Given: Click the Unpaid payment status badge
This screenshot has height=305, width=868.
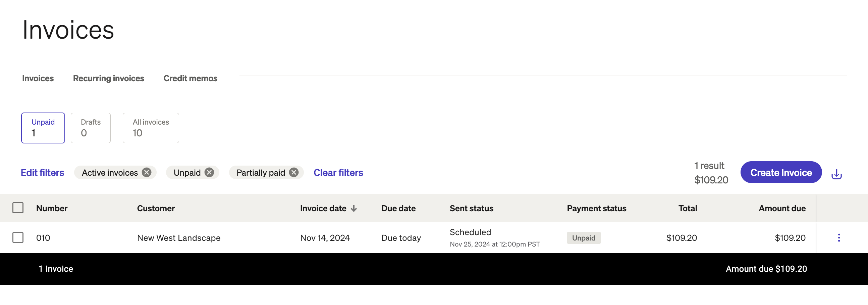Looking at the screenshot, I should click(x=583, y=238).
